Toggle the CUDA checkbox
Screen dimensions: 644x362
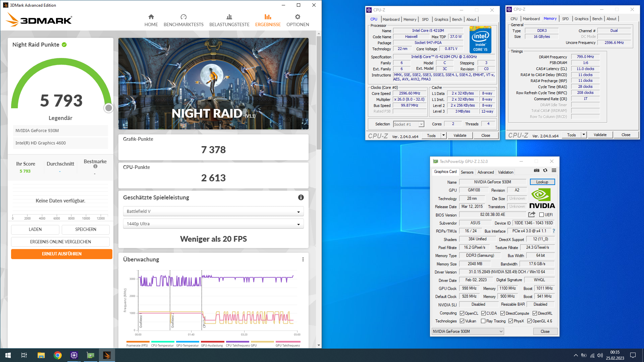click(x=483, y=313)
